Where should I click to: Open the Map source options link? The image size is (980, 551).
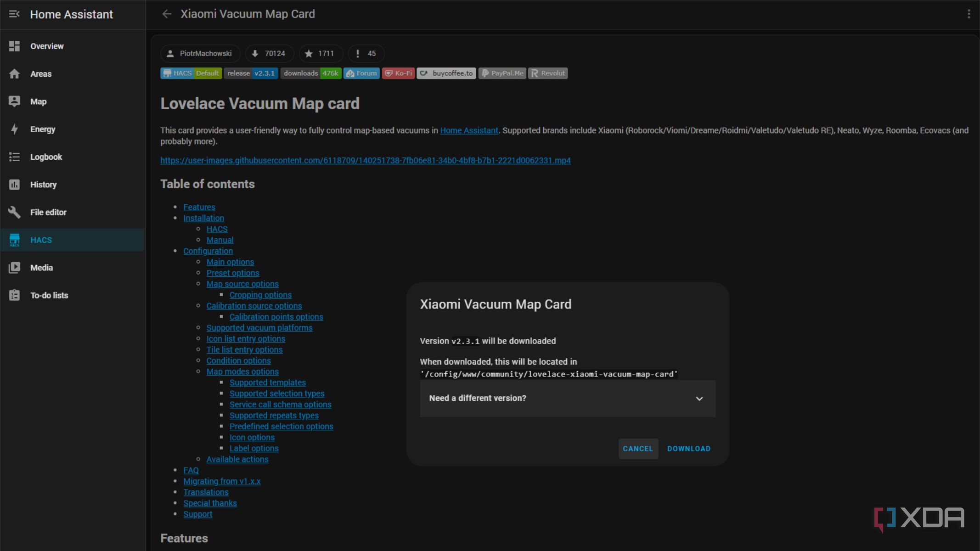242,284
